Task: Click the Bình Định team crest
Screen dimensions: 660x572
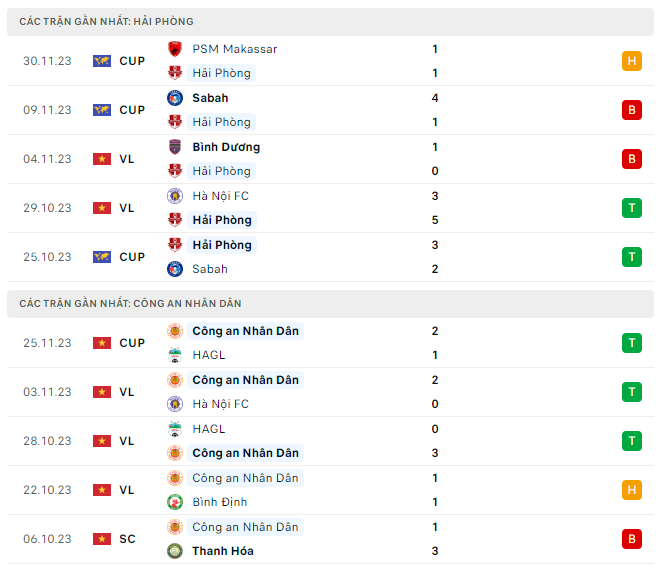Action: pyautogui.click(x=175, y=502)
